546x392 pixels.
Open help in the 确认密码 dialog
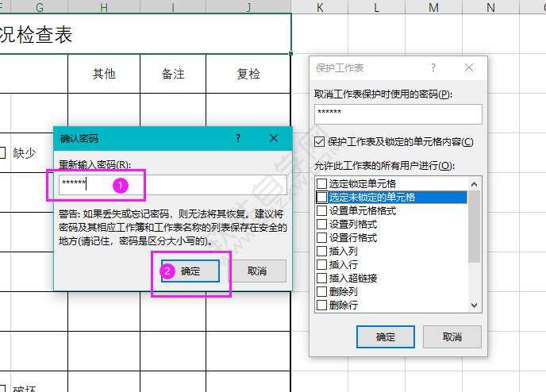pyautogui.click(x=238, y=138)
